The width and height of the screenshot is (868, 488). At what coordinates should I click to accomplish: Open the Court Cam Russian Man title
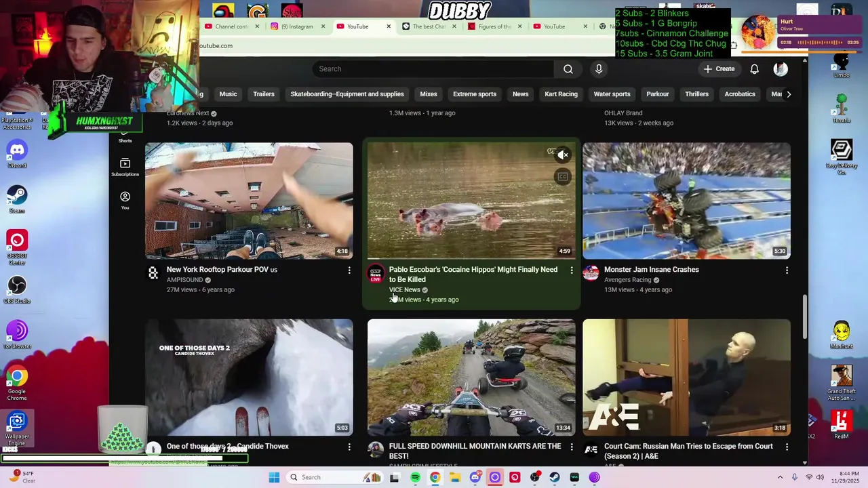coord(688,451)
